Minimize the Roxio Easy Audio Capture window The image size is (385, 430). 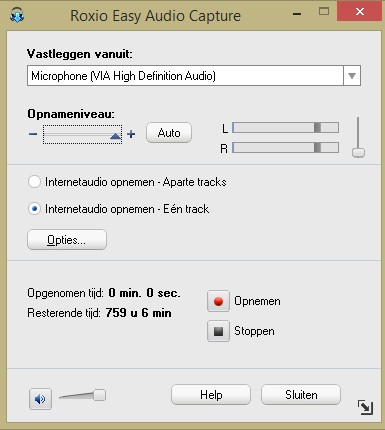pos(297,13)
